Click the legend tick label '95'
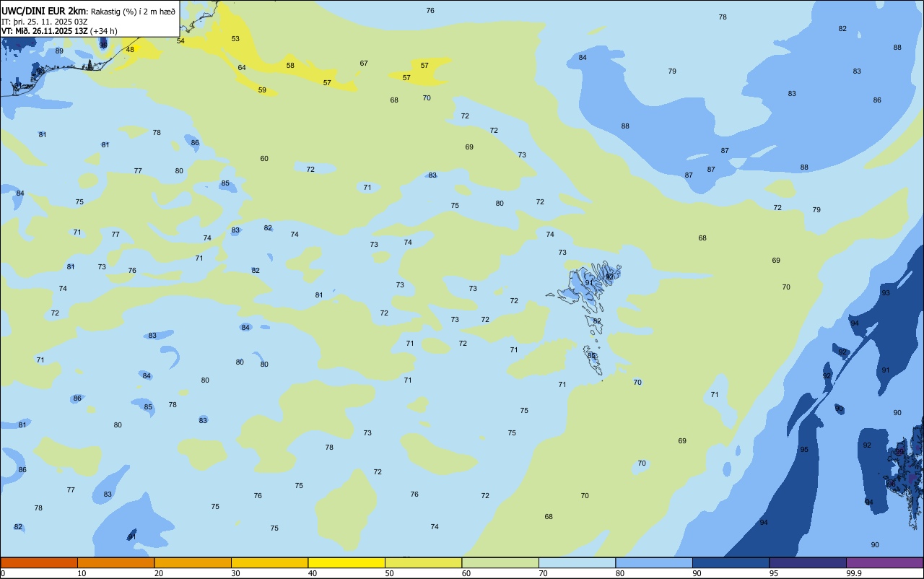 (774, 573)
